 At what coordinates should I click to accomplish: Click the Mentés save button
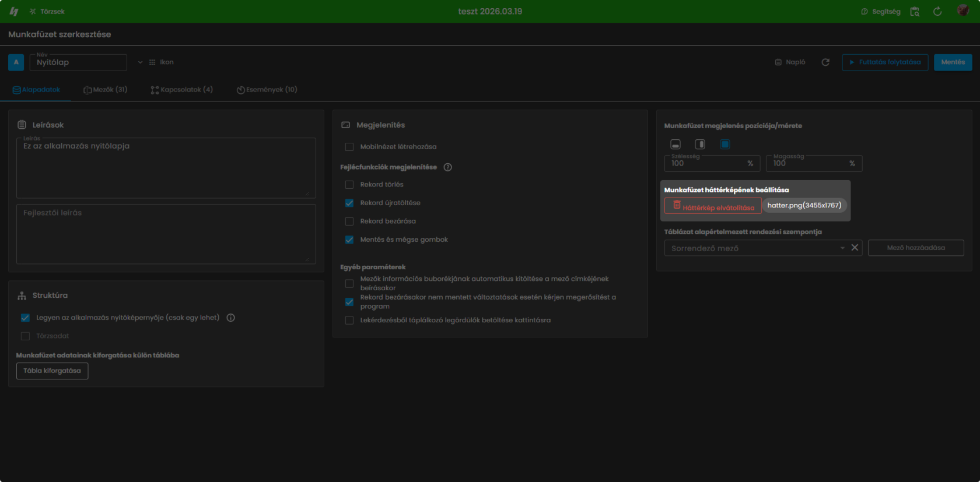coord(953,62)
